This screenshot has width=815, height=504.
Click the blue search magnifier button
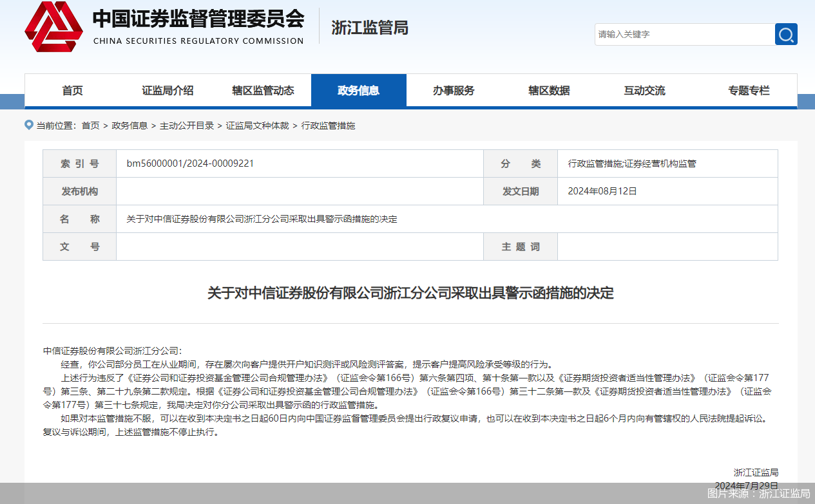pos(786,34)
